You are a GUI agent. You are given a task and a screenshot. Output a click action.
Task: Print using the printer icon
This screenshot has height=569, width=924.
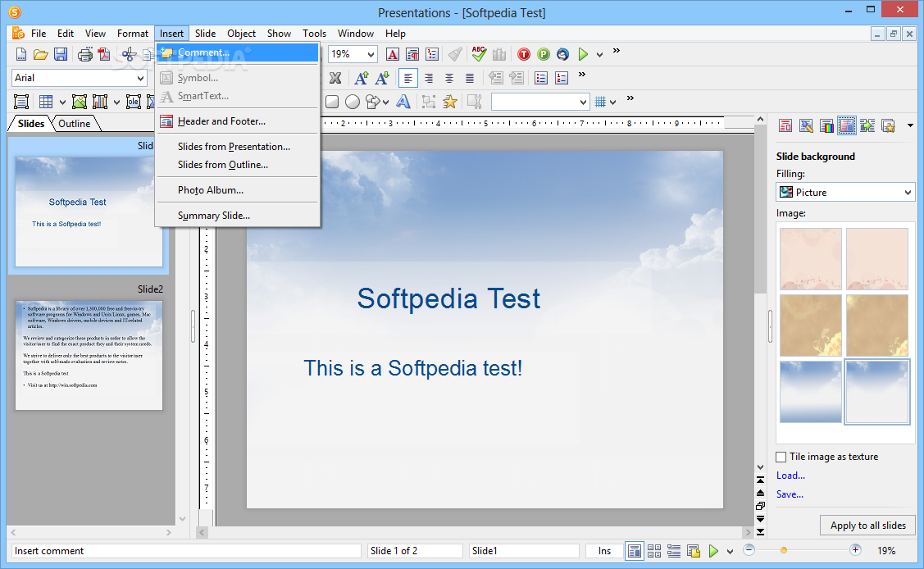point(85,55)
